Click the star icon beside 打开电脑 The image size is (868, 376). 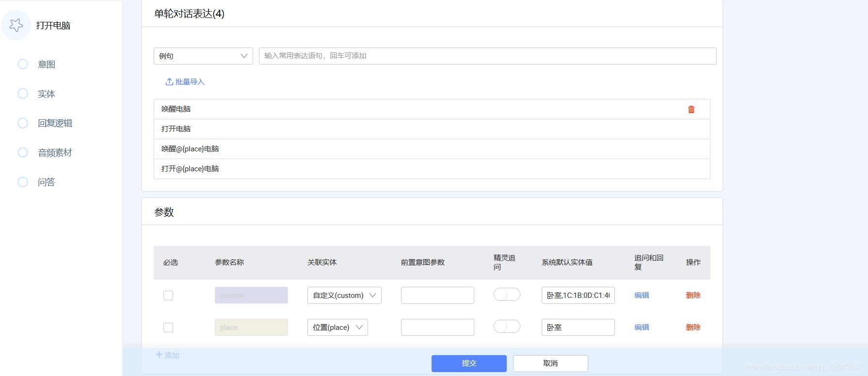16,25
